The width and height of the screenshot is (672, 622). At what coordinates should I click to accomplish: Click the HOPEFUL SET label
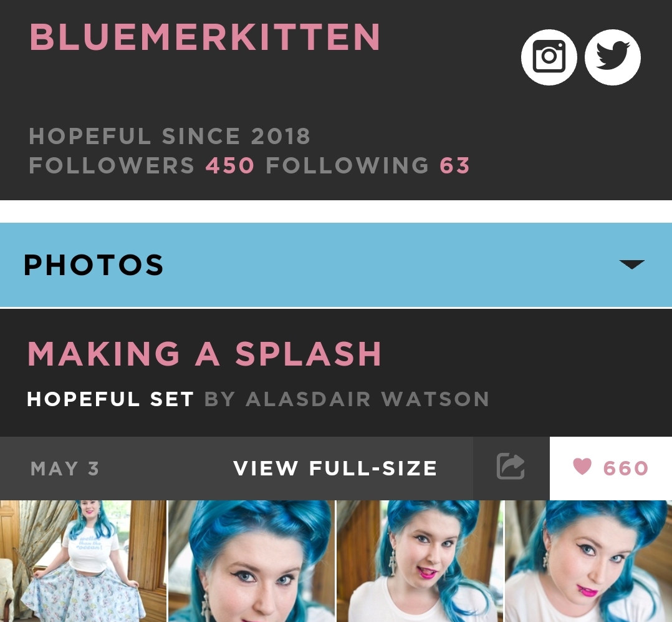click(110, 399)
